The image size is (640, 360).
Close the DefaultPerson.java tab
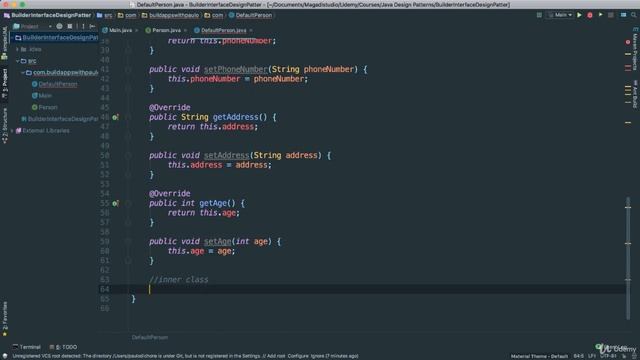coord(251,31)
